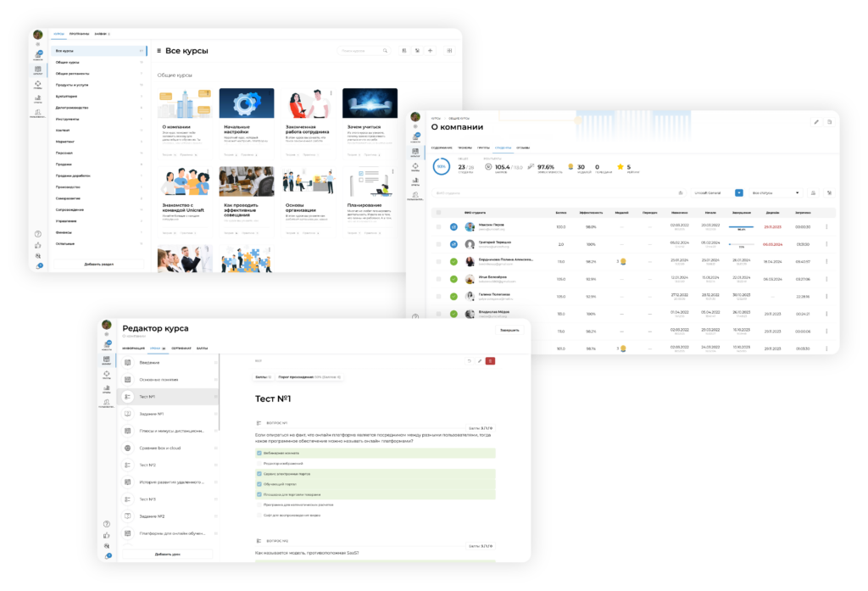Select Введение lesson in lesson list
868x591 pixels.
point(169,362)
